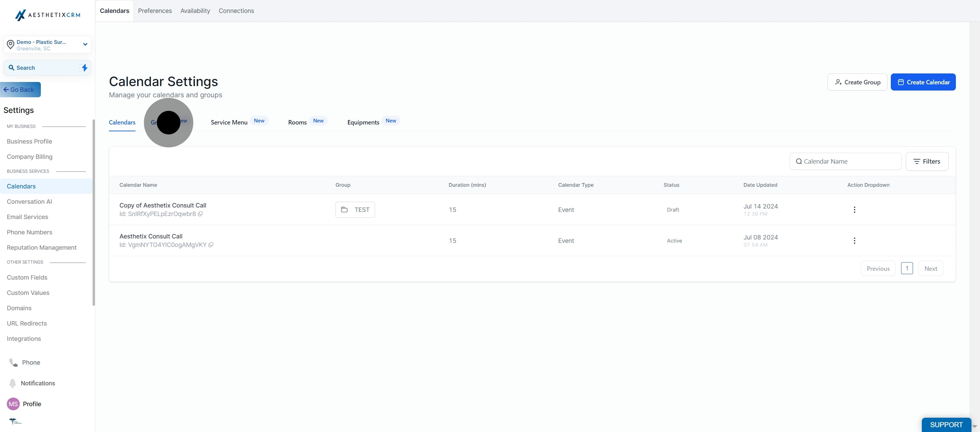
Task: Click the Go Back button
Action: coord(20,89)
